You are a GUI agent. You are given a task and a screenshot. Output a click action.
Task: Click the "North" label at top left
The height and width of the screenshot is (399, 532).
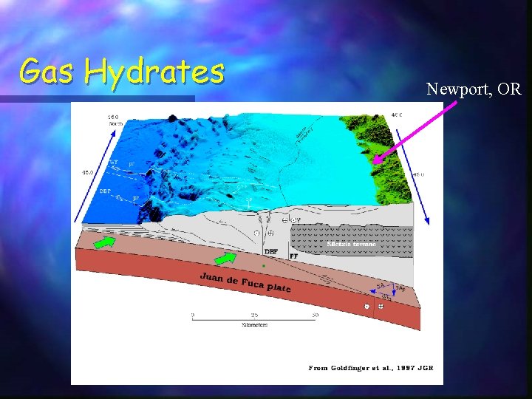point(115,123)
